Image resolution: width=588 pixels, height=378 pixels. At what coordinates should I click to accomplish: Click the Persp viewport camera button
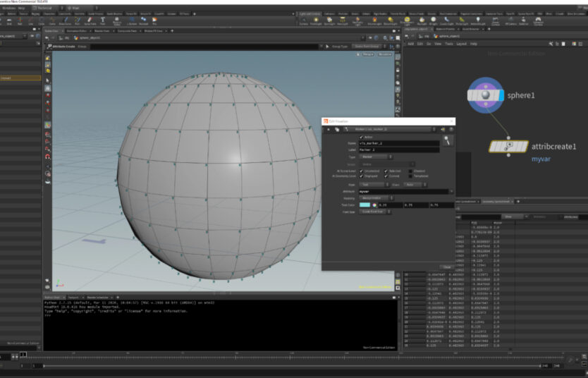[x=367, y=54]
